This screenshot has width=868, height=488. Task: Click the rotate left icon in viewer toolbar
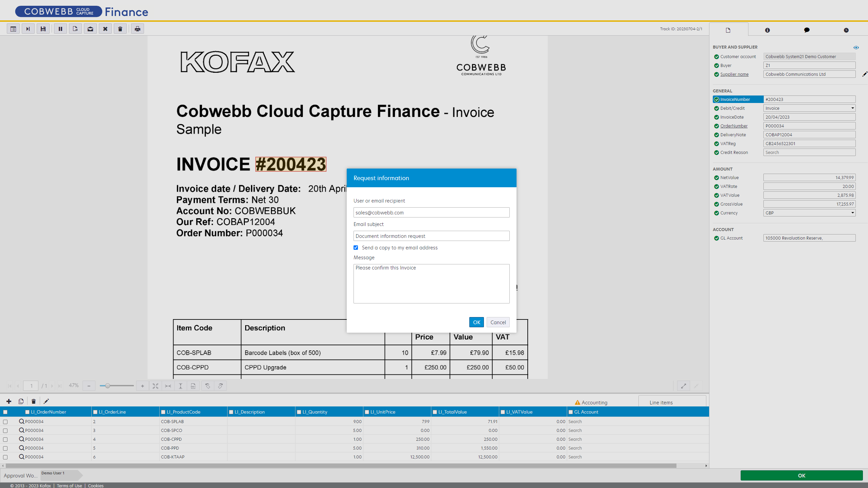207,386
